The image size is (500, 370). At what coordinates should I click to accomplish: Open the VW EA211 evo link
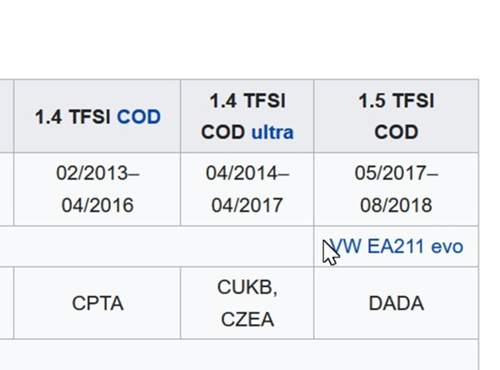396,247
